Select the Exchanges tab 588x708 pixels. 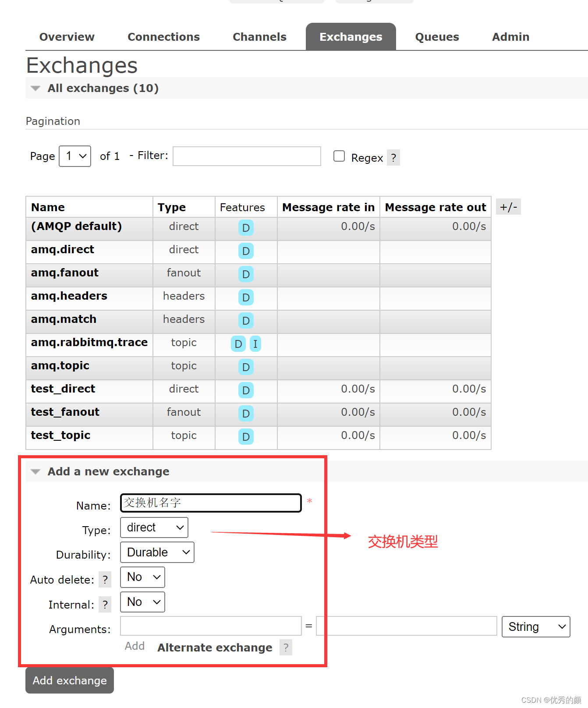(x=351, y=37)
